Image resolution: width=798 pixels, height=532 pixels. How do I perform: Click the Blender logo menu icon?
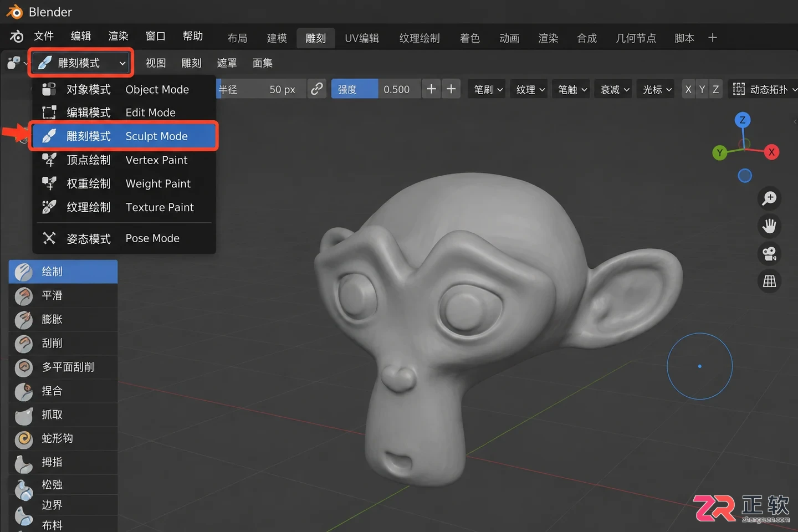(17, 37)
